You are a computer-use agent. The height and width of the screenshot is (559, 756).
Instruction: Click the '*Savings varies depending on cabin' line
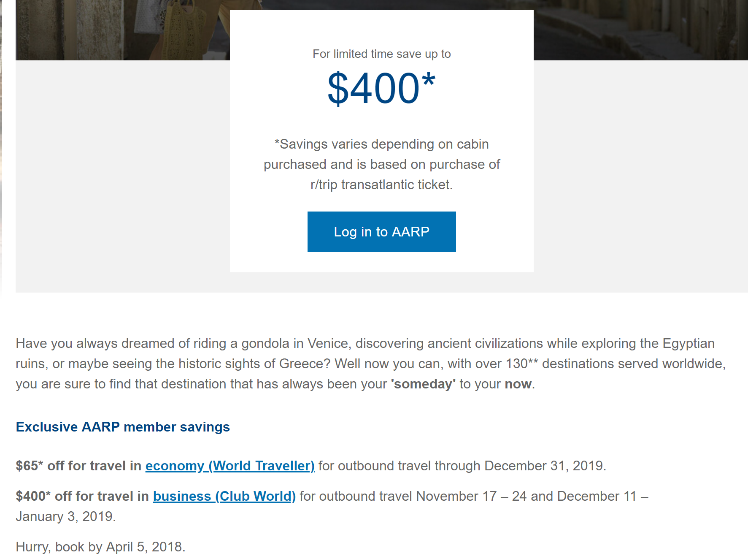pos(381,144)
